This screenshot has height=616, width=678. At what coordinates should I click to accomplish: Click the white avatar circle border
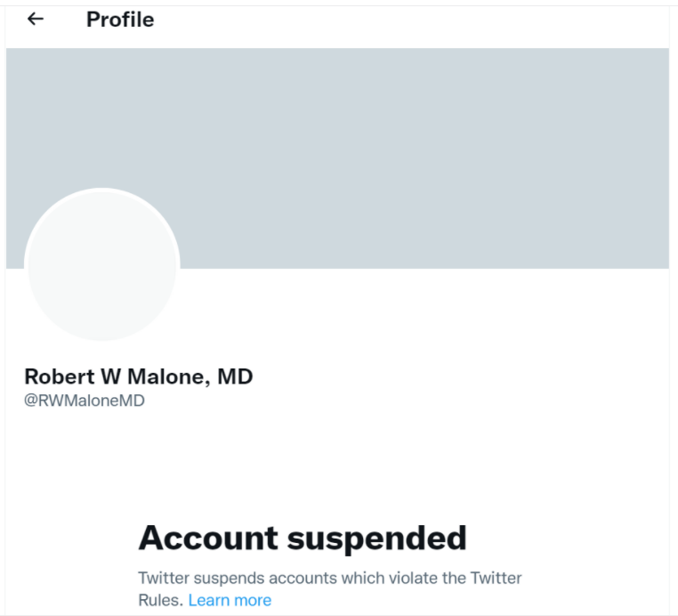[101, 190]
